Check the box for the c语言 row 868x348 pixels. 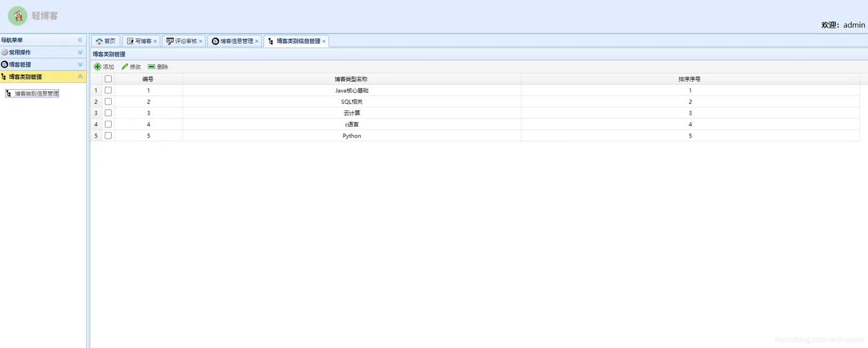coord(108,124)
